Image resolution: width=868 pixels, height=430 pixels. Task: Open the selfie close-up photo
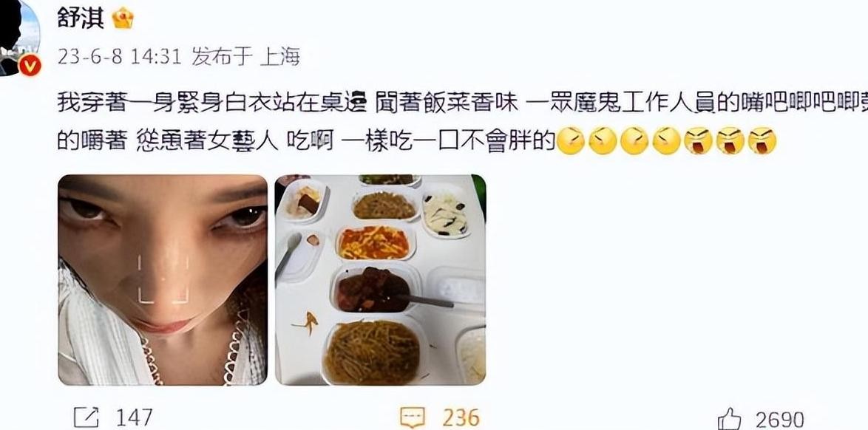163,280
